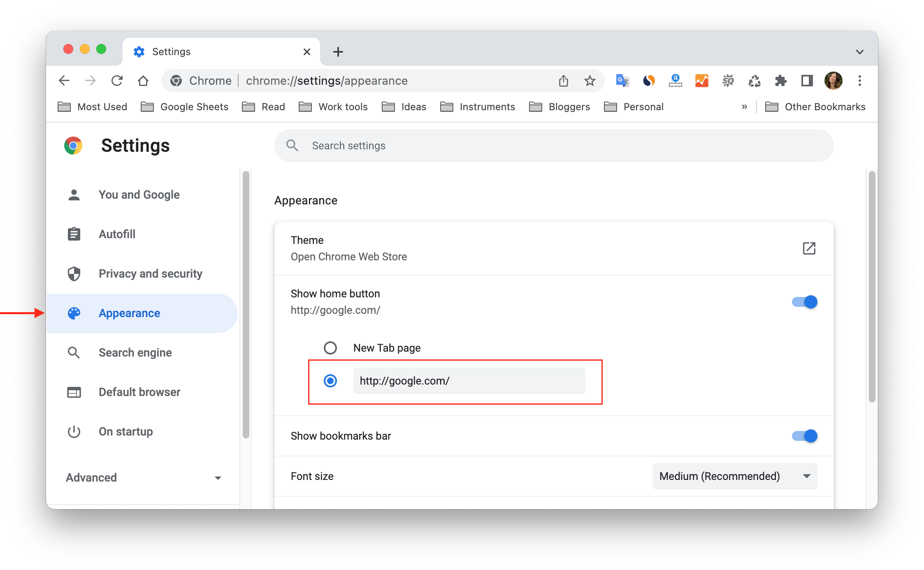Open the Appearance settings section

pyautogui.click(x=129, y=313)
